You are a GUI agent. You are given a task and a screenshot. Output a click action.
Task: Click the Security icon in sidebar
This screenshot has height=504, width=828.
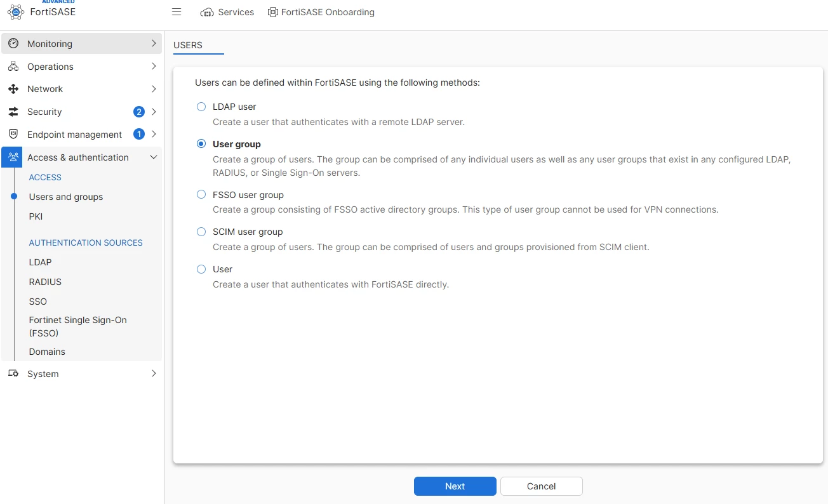click(x=13, y=112)
